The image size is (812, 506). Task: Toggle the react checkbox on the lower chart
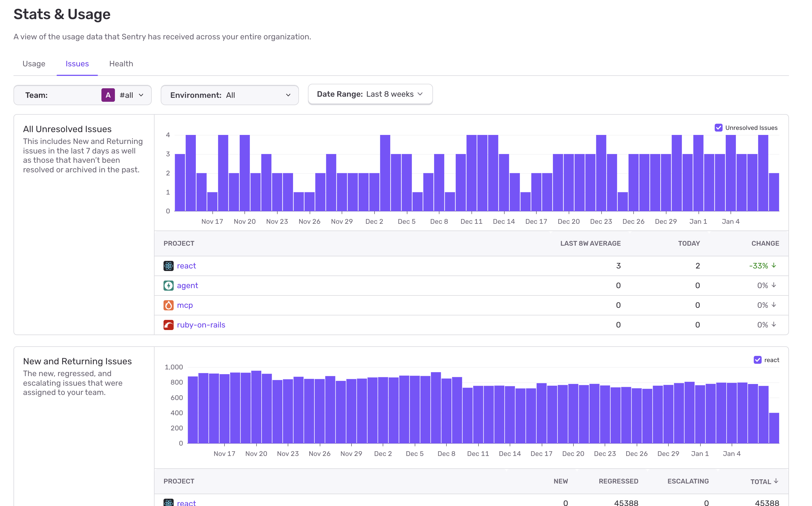(x=757, y=360)
